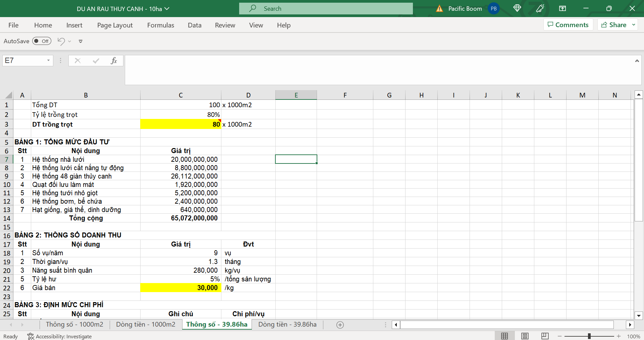Click the Undo arrow icon

coord(61,41)
